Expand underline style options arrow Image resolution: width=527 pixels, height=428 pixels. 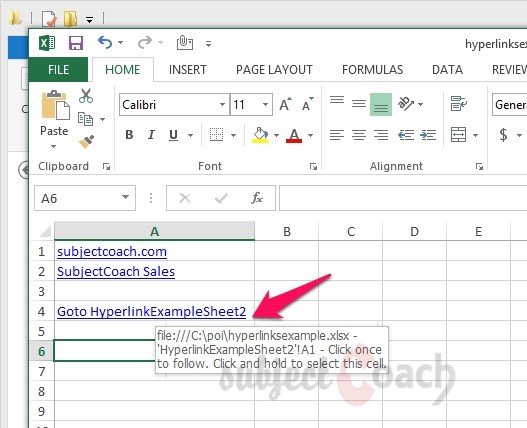pyautogui.click(x=191, y=135)
